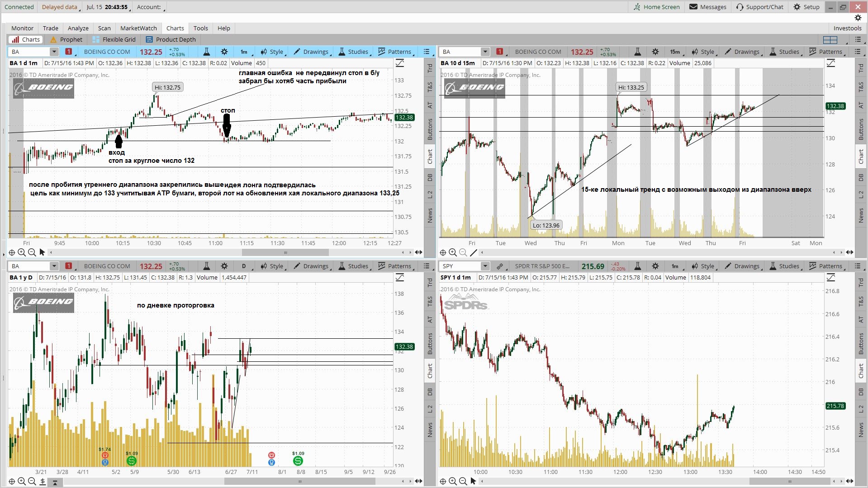Toggle L2 side panel on BA 15m chart
The width and height of the screenshot is (868, 488).
coord(861,194)
